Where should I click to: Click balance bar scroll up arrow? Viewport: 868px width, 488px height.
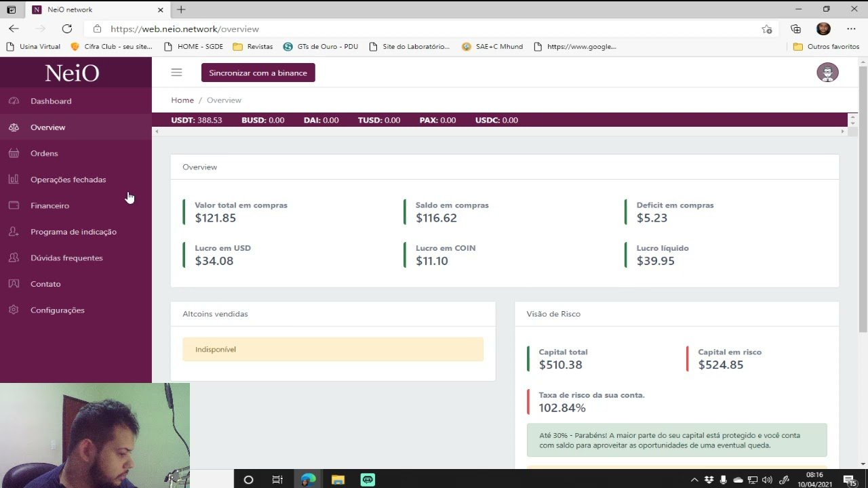point(852,117)
